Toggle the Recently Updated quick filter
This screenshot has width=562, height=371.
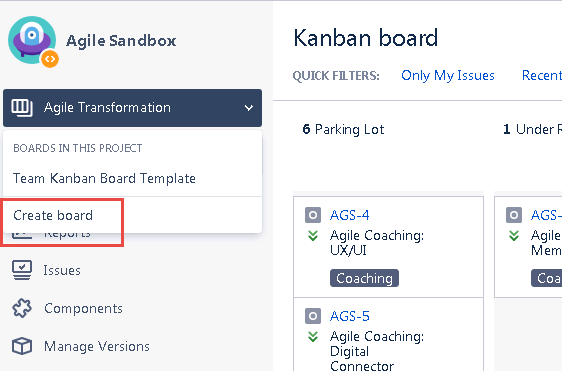pos(542,76)
